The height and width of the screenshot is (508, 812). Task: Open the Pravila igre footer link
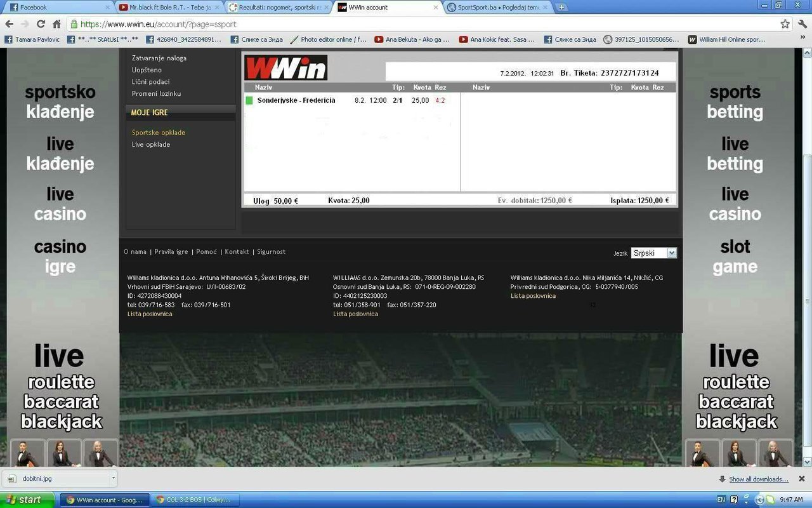(x=171, y=252)
